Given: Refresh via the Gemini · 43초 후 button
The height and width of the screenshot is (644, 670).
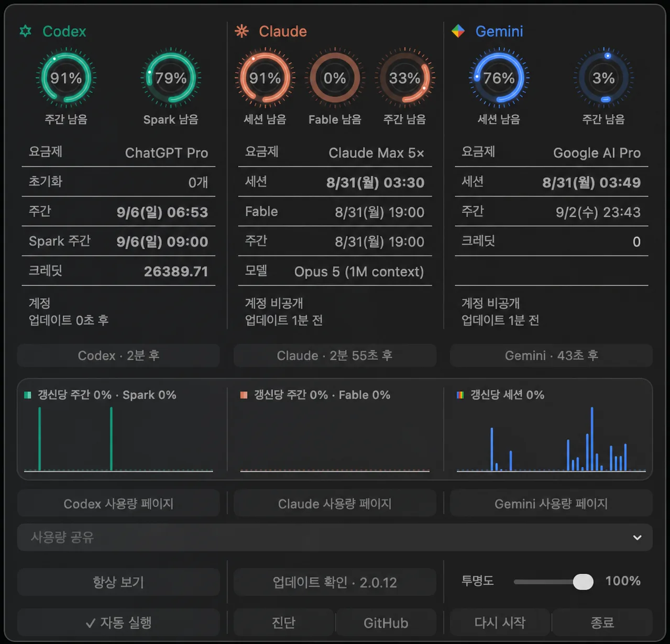Looking at the screenshot, I should coord(551,356).
